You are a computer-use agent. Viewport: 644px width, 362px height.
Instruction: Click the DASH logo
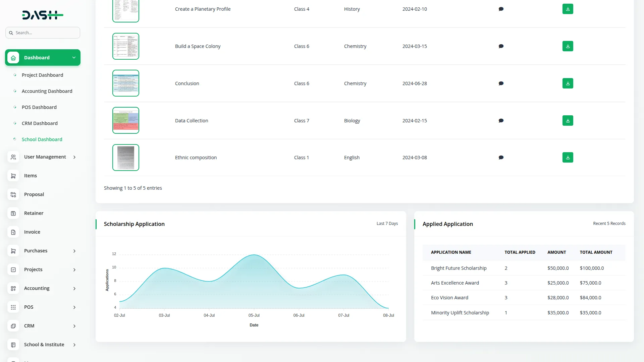(43, 15)
